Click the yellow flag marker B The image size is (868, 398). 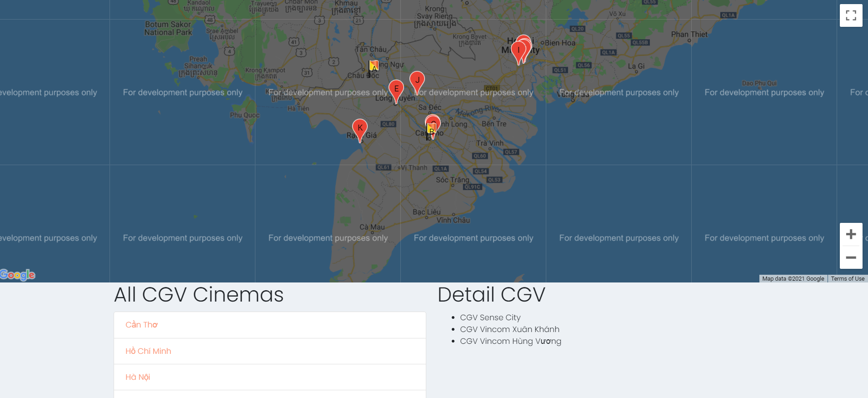431,131
